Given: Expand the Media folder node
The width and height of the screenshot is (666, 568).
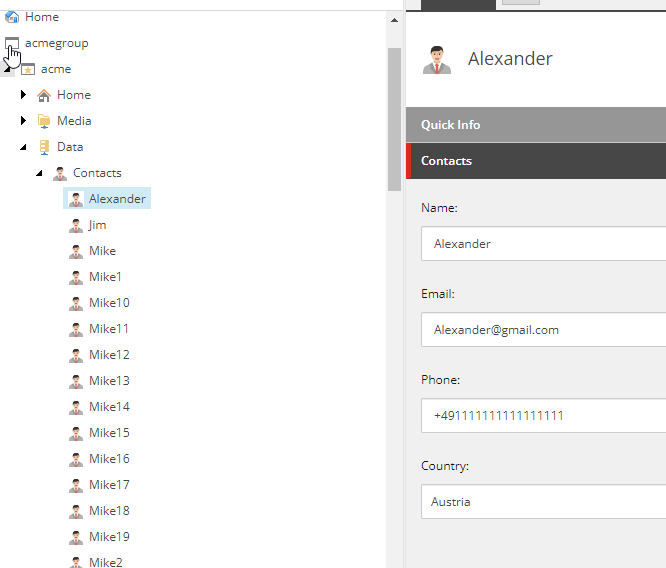Looking at the screenshot, I should click(x=23, y=121).
